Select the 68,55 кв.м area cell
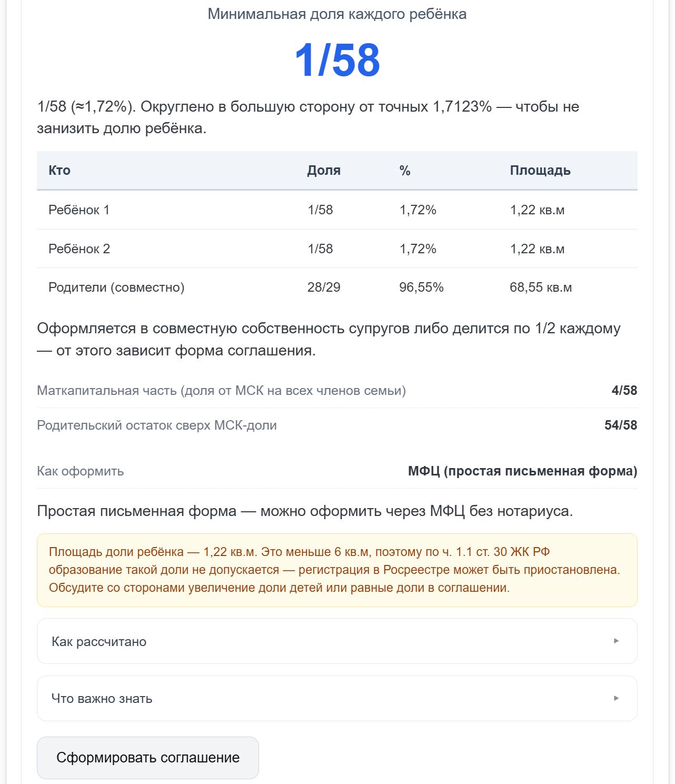Screen dimensions: 675x784 (x=541, y=287)
